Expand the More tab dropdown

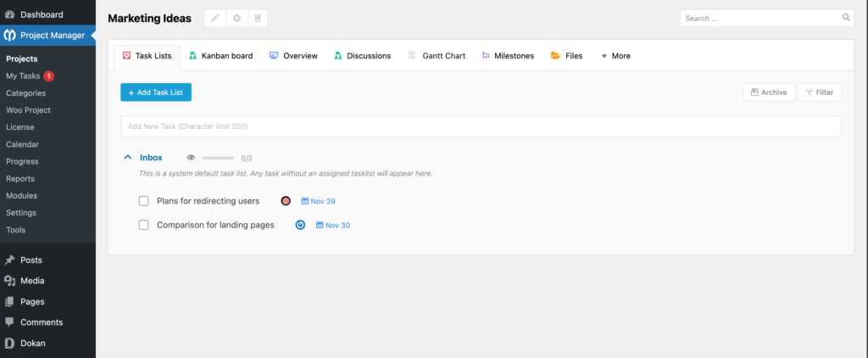tap(615, 56)
